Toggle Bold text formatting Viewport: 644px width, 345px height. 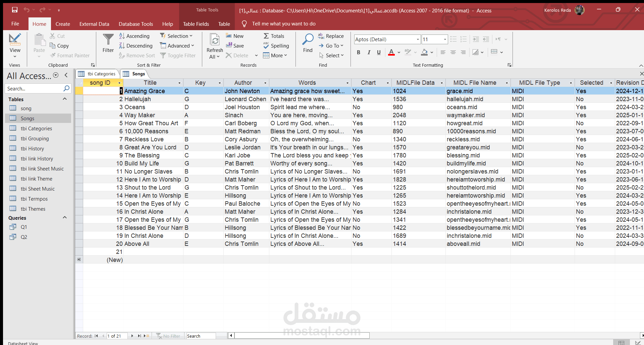tap(359, 52)
